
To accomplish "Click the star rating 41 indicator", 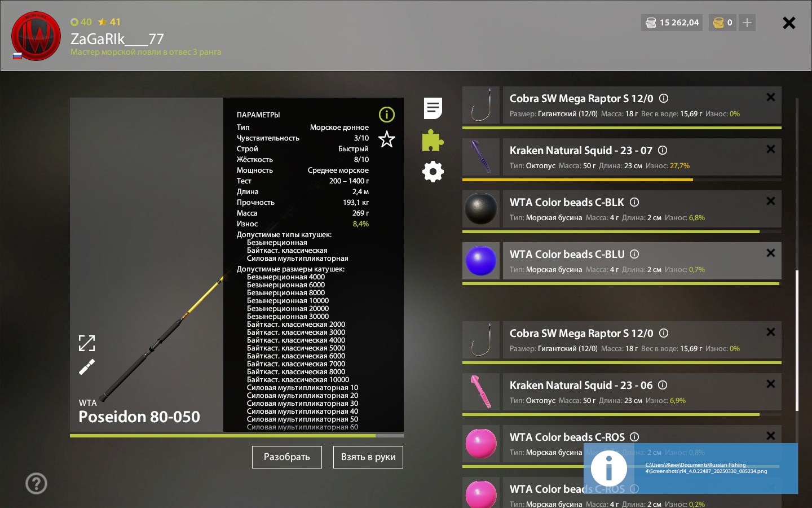I will [109, 22].
